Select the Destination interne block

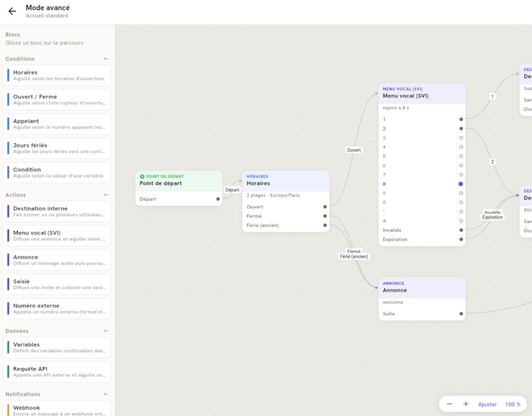pos(57,211)
